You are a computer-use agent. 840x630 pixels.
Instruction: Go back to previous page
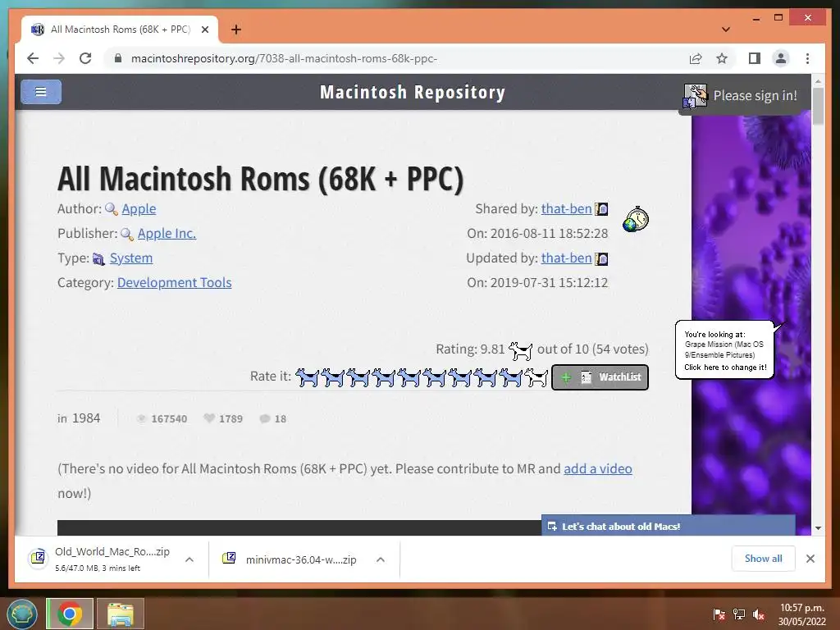pyautogui.click(x=33, y=58)
